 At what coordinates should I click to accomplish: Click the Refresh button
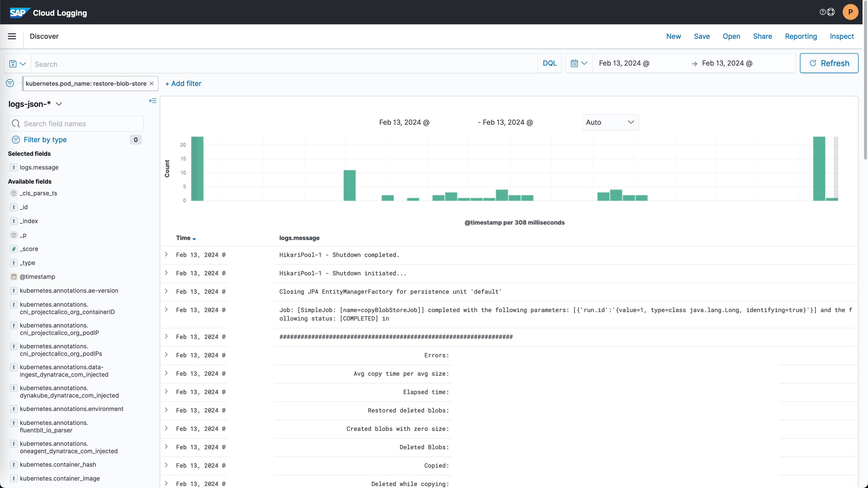click(829, 63)
